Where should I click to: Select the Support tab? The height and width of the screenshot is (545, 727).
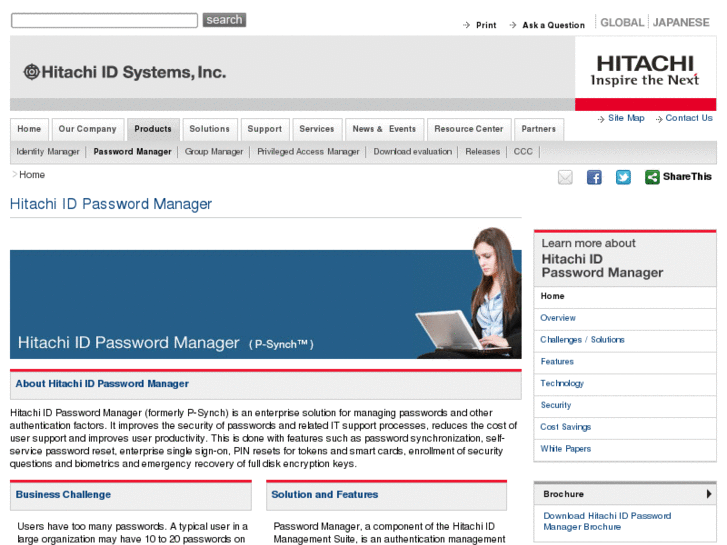(265, 129)
